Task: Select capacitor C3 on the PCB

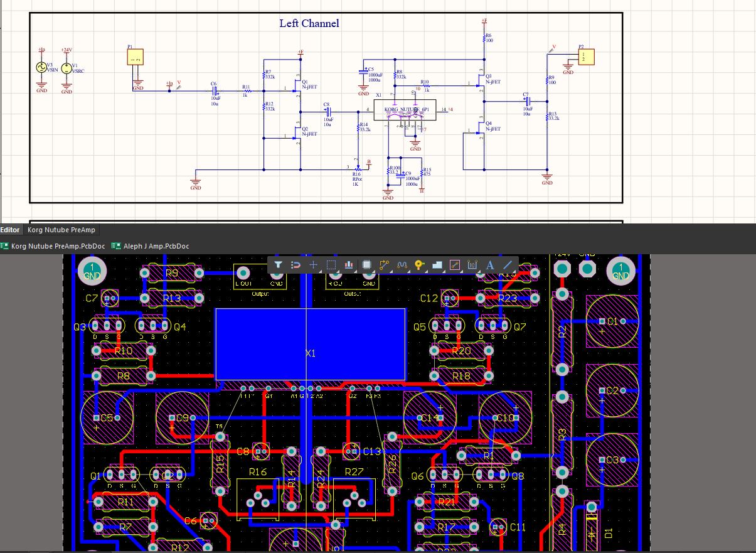Action: [x=612, y=460]
